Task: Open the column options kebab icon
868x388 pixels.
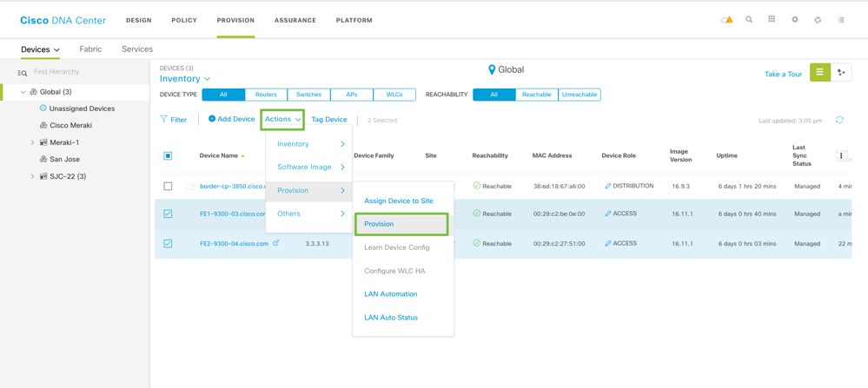Action: pyautogui.click(x=841, y=156)
